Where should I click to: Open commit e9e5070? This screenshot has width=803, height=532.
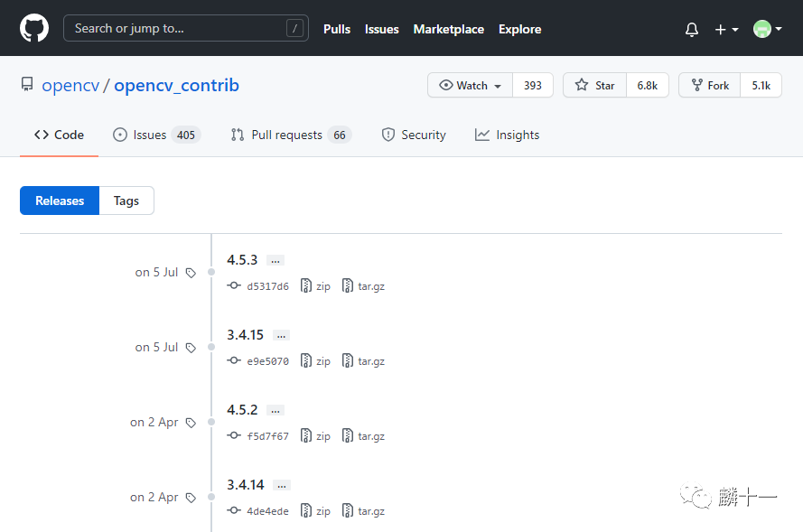[268, 361]
